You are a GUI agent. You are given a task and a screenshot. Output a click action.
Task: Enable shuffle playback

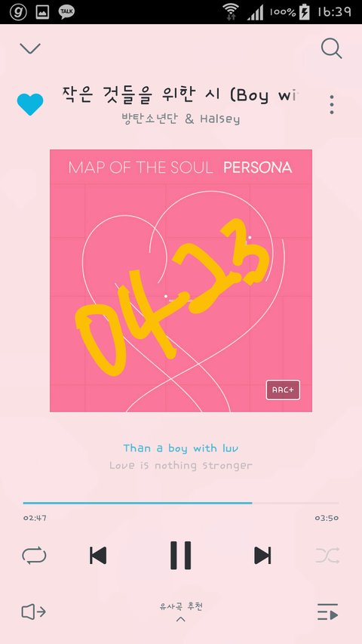pyautogui.click(x=327, y=555)
